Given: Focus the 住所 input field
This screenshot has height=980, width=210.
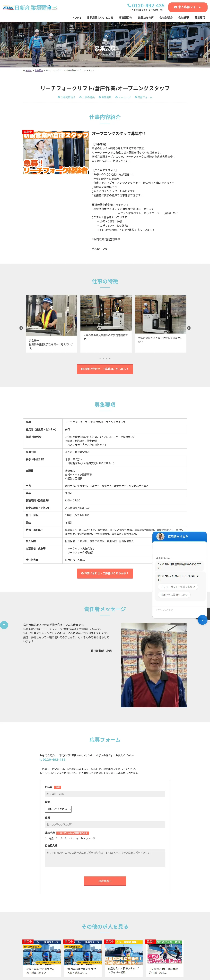Looking at the screenshot, I should (x=105, y=824).
